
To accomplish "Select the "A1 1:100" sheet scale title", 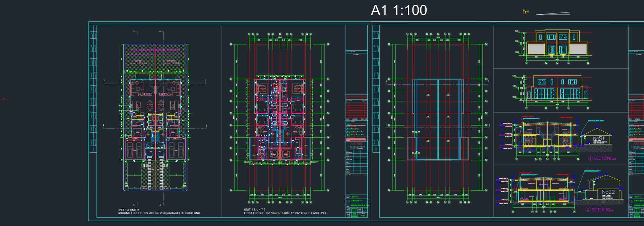I will (x=399, y=10).
